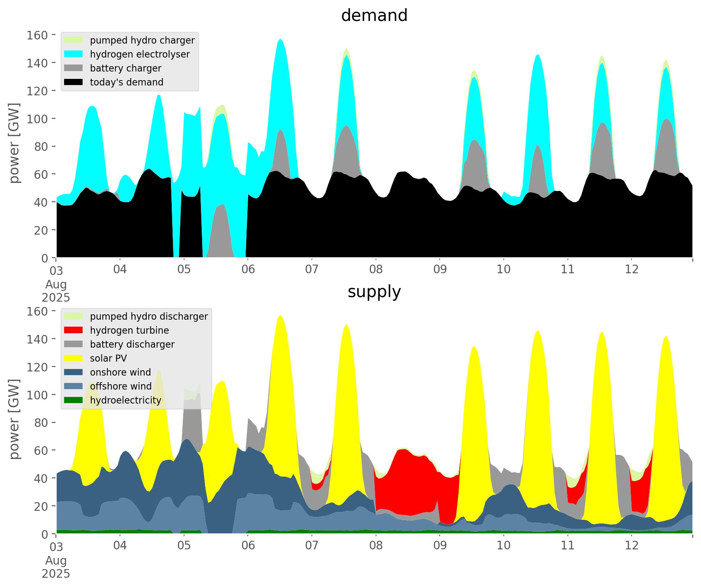Click the cyan hydrogen electrolyser legend swatch
The width and height of the screenshot is (701, 588).
click(x=74, y=54)
